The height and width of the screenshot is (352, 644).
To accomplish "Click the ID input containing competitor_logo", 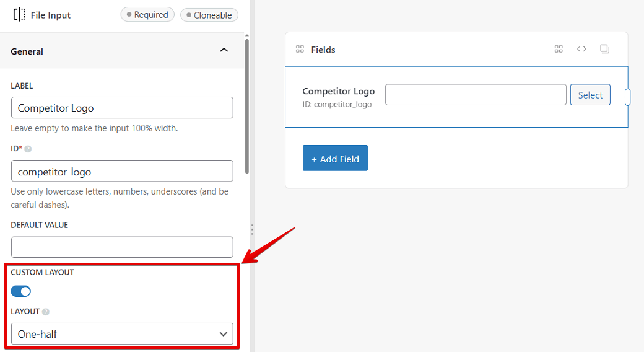I will (x=122, y=171).
